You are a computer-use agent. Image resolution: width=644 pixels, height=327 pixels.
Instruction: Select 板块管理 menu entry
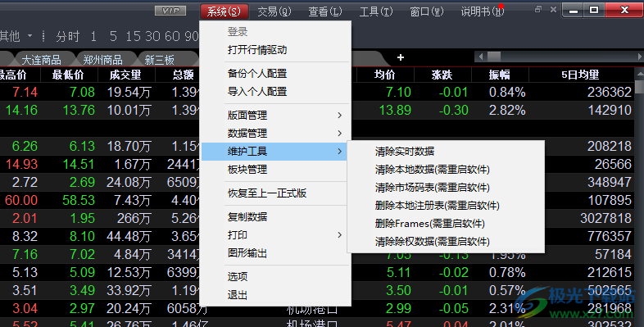click(274, 170)
